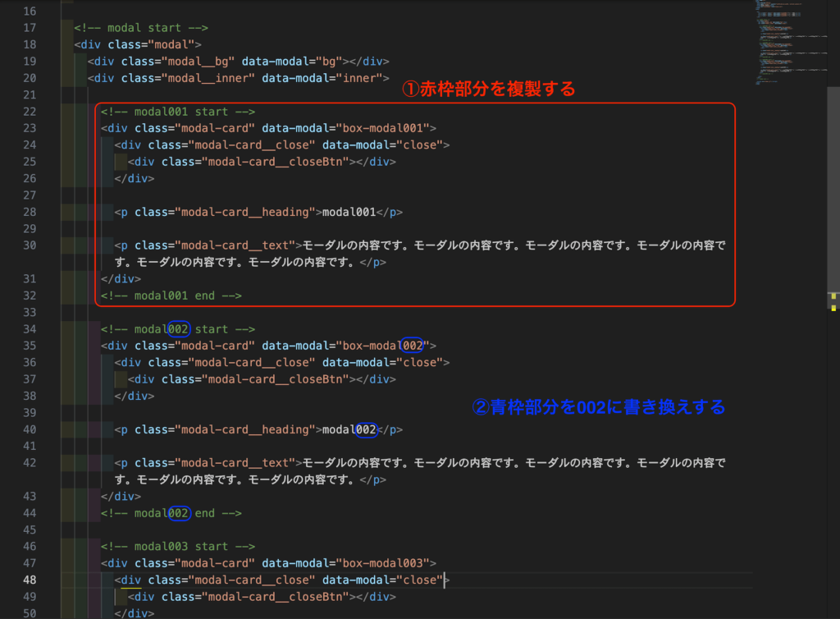This screenshot has height=619, width=840.
Task: Click the 'modal001 start' comment
Action: pos(177,112)
